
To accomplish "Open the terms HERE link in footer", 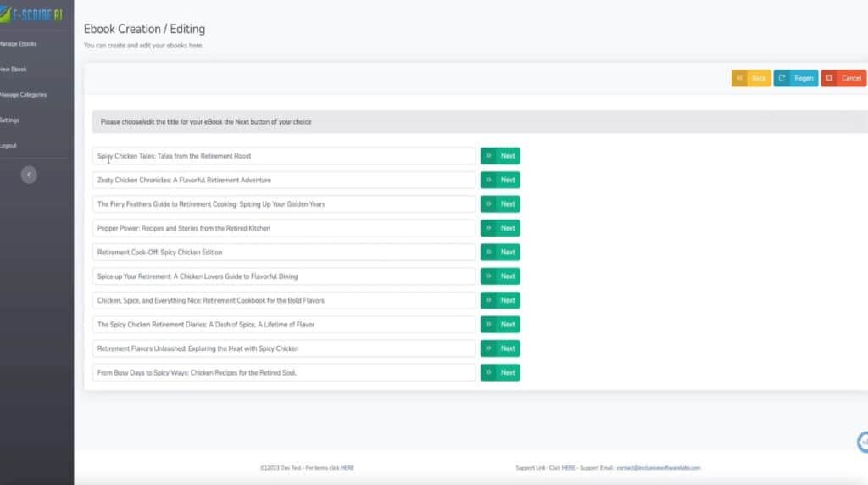I will (x=347, y=468).
